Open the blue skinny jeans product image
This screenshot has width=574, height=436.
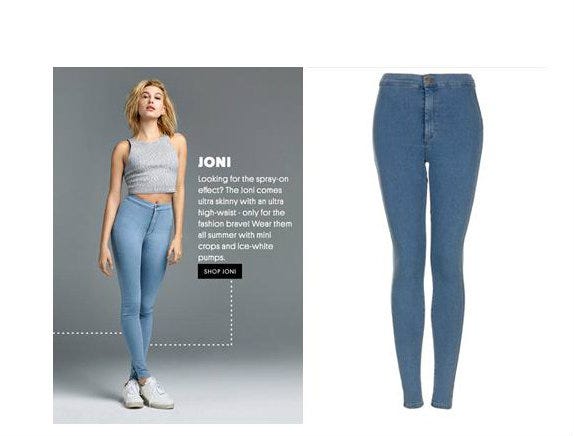point(428,241)
